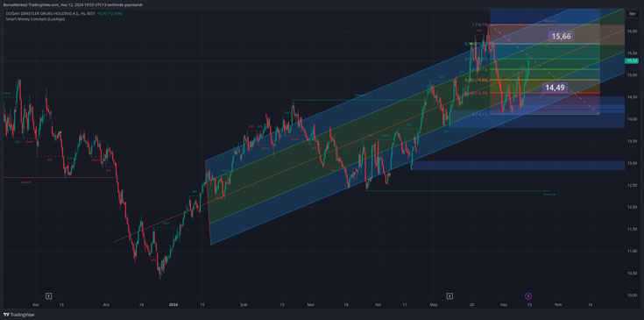The image size is (644, 320).
Task: Open the E earnings marker near Kas
Action: coord(49,295)
